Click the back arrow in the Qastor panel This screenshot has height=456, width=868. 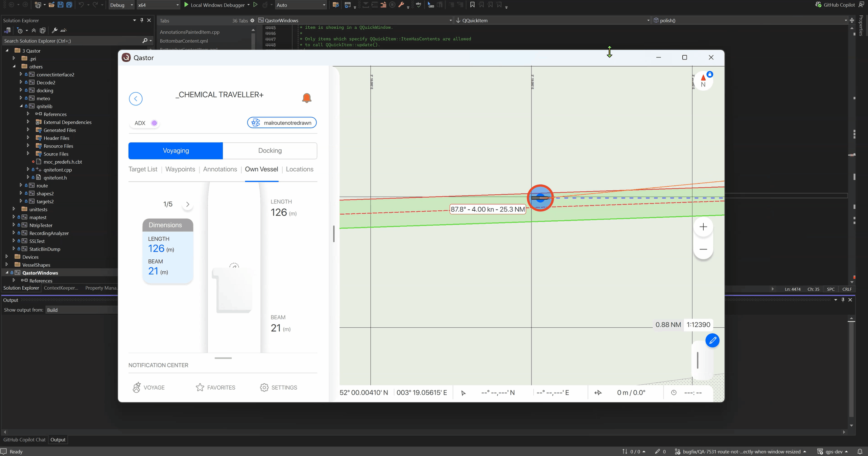point(135,98)
